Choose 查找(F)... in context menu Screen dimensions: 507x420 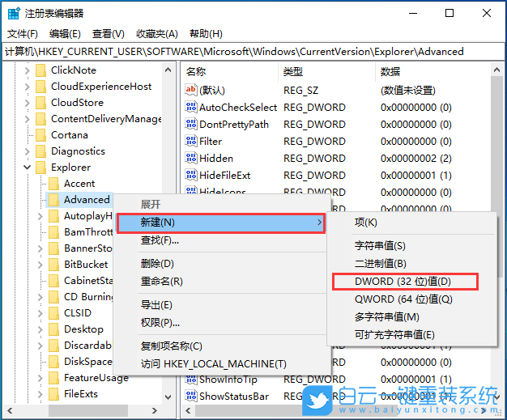click(x=221, y=240)
